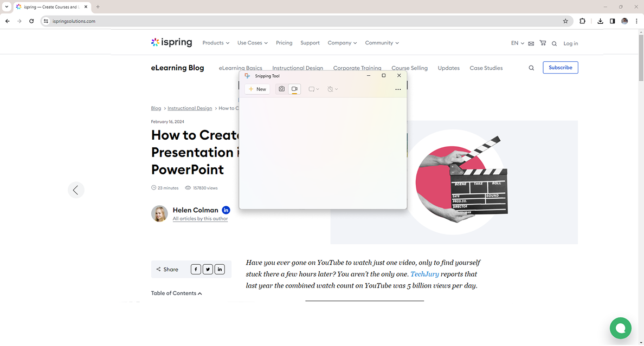
Task: Click the clapperboard article image
Action: 454,182
